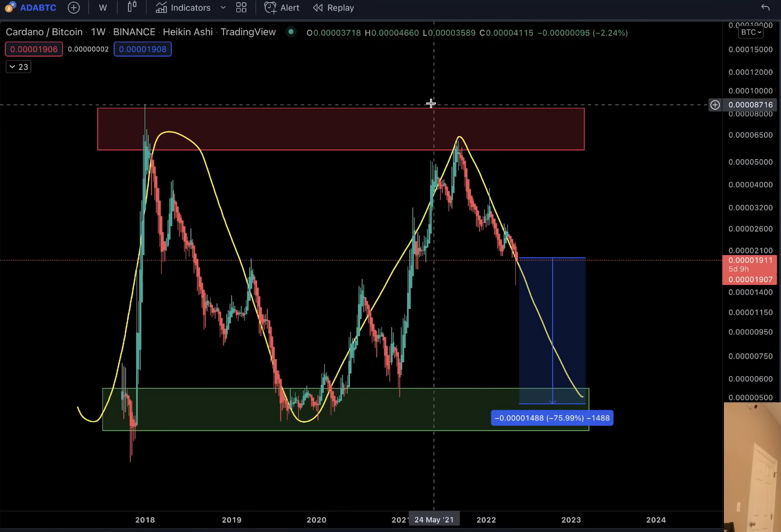Change the W timeframe interval

[103, 7]
